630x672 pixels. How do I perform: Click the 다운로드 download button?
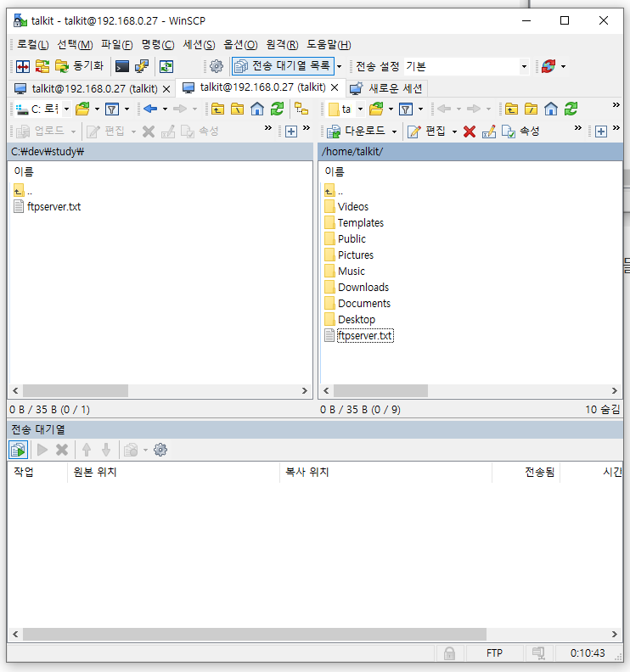(x=356, y=132)
